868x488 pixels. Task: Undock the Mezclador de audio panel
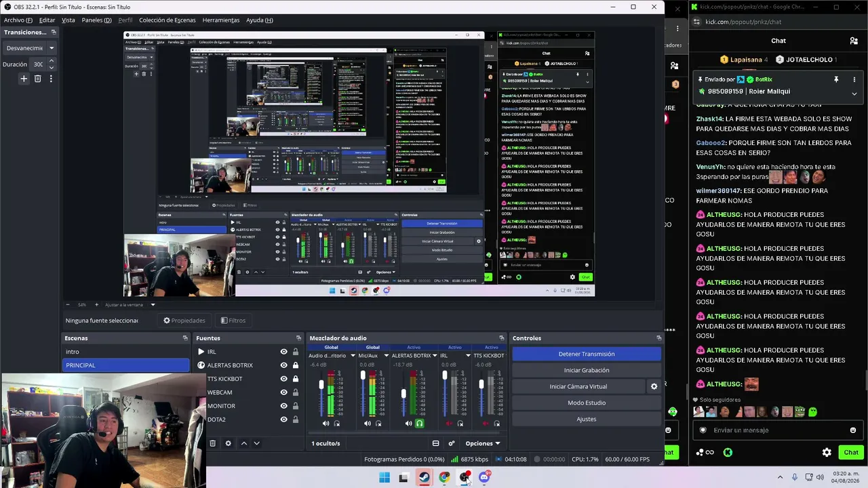(502, 338)
